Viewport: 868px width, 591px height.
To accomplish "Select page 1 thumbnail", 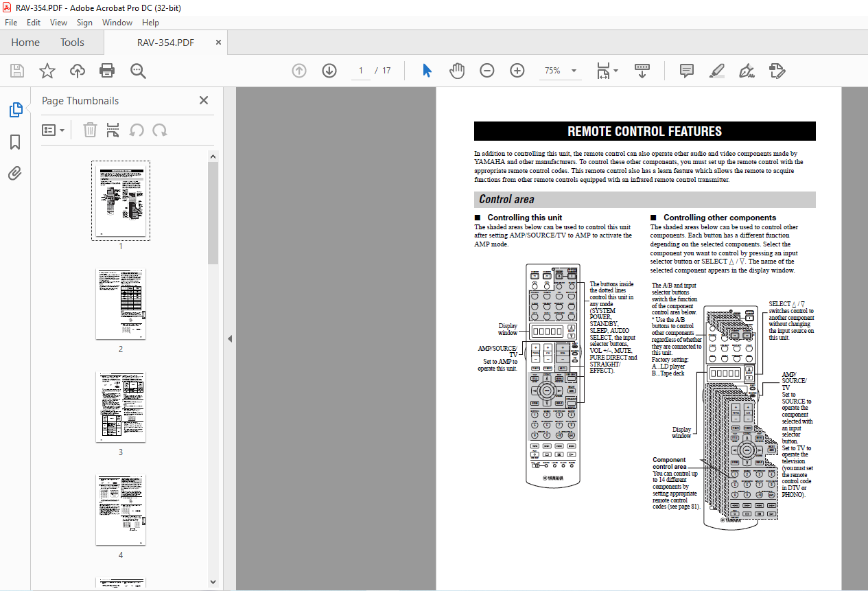I will click(121, 200).
